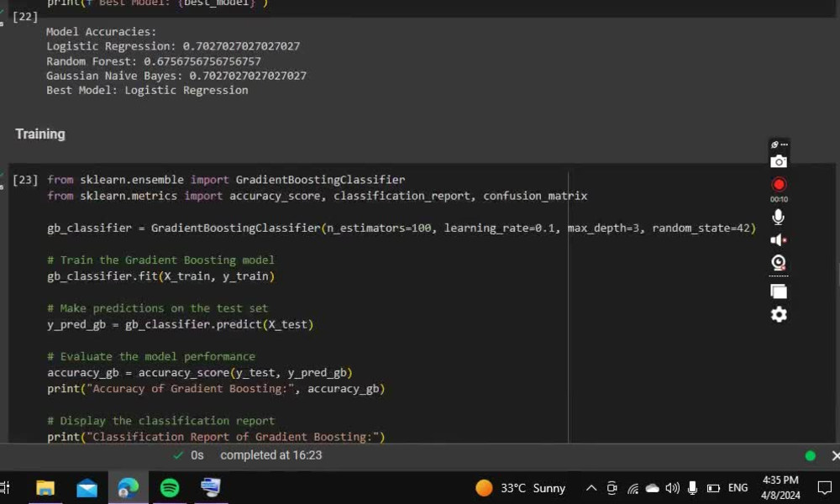The image size is (840, 504).
Task: Open the Mail app from the taskbar
Action: (87, 488)
